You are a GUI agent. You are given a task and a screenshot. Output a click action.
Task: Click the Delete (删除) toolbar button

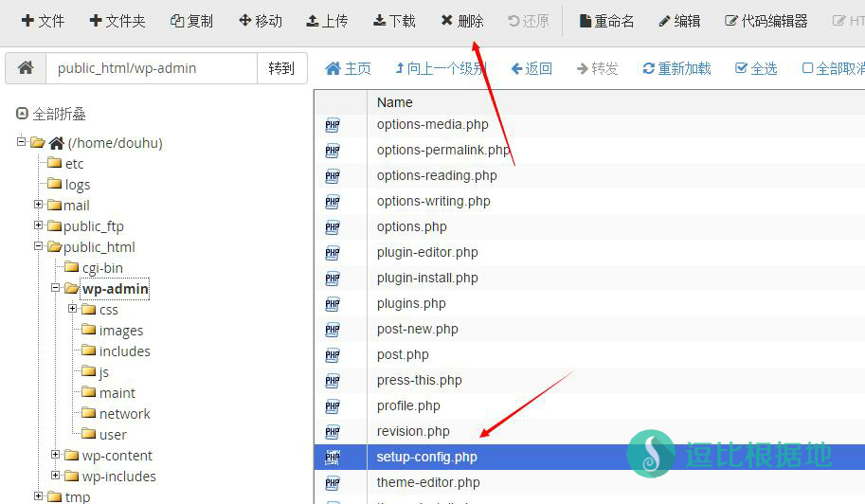coord(462,21)
